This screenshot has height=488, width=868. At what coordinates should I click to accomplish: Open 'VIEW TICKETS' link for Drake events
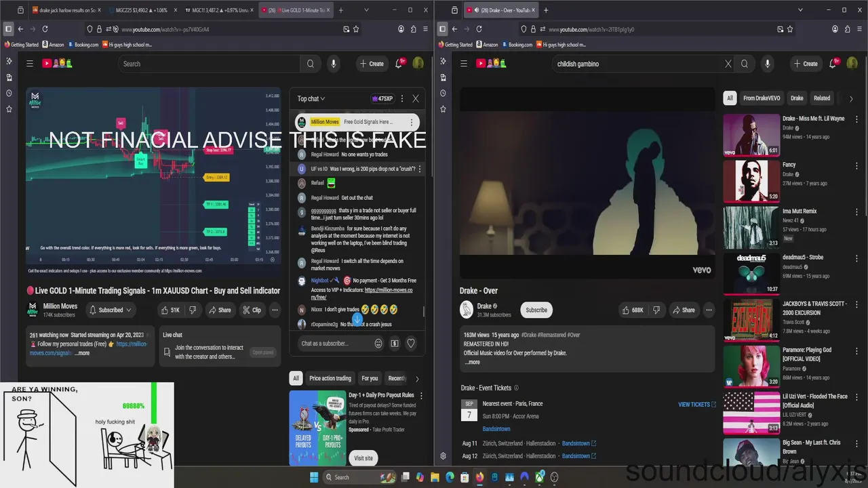(x=697, y=405)
